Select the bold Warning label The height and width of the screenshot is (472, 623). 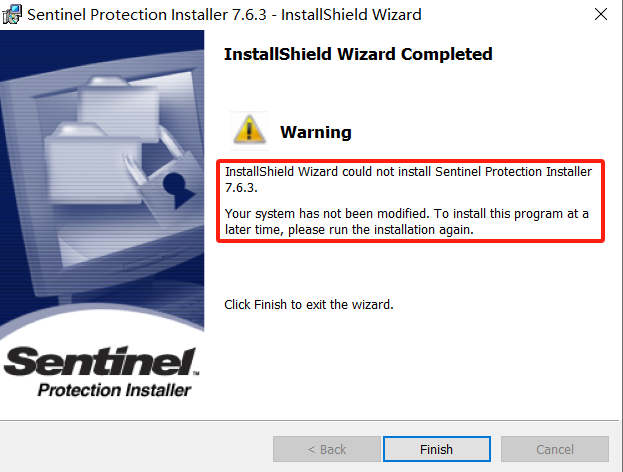(316, 132)
